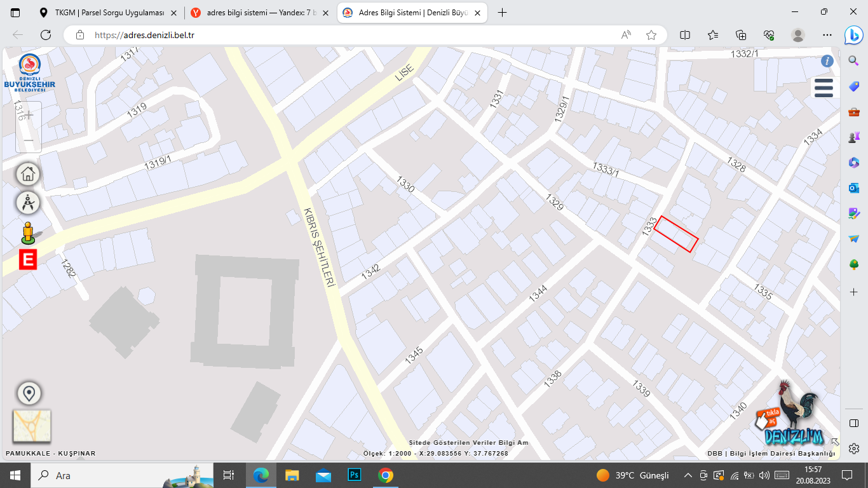Open the measurement compass tool

[28, 203]
